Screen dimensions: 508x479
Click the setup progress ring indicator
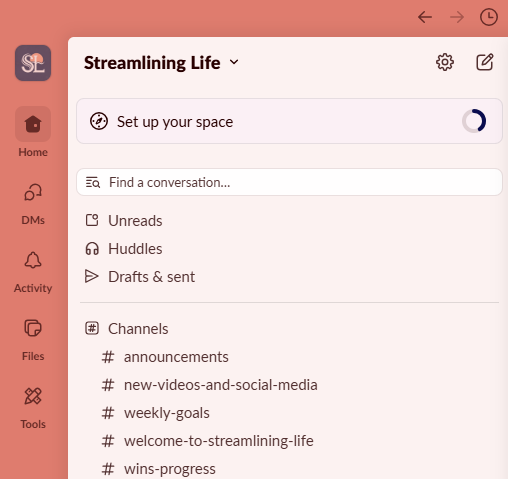pyautogui.click(x=474, y=121)
